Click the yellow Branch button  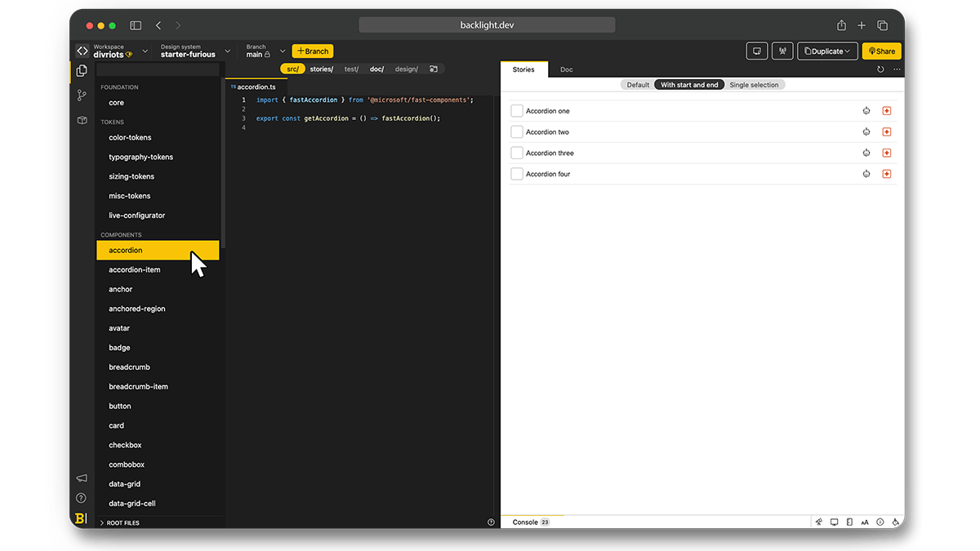(313, 51)
